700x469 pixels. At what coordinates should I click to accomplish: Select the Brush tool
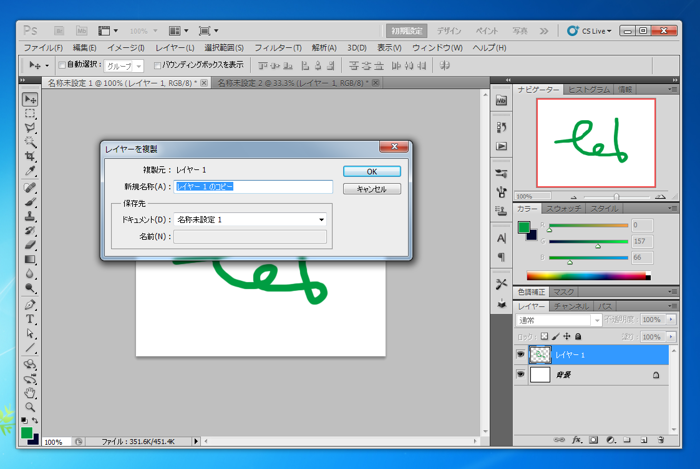tap(30, 202)
